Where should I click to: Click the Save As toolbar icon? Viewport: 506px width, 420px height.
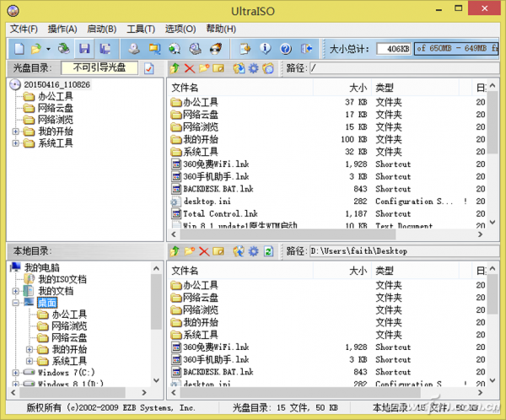click(x=105, y=49)
